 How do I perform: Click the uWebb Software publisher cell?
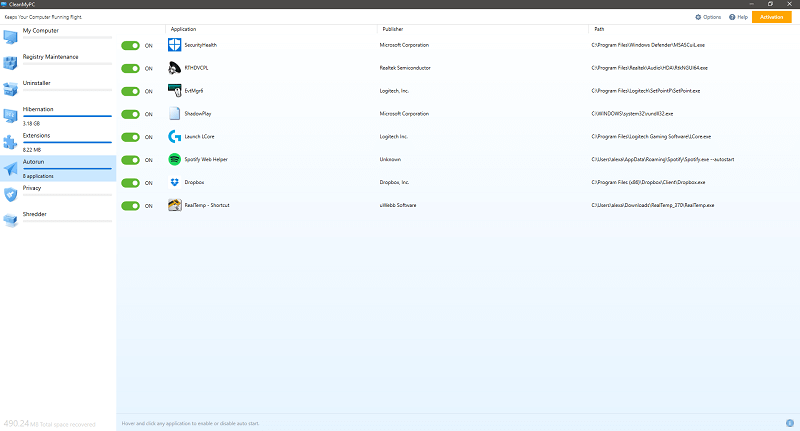point(398,205)
